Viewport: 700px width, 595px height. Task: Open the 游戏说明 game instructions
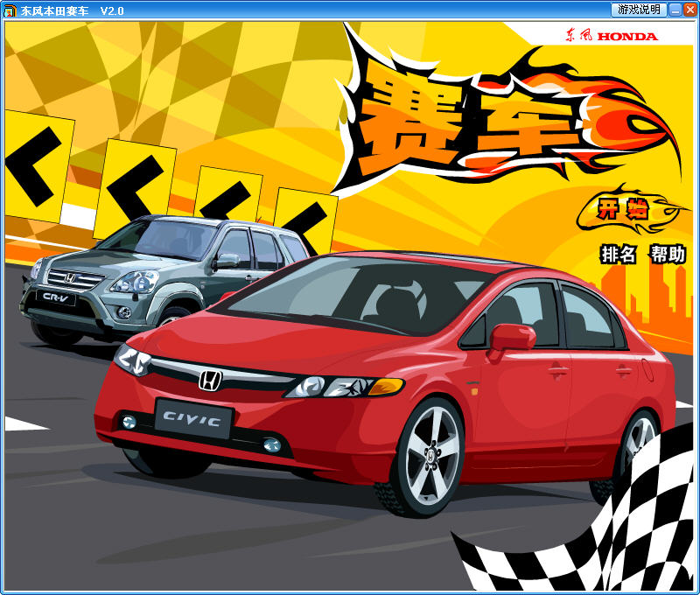(x=639, y=10)
